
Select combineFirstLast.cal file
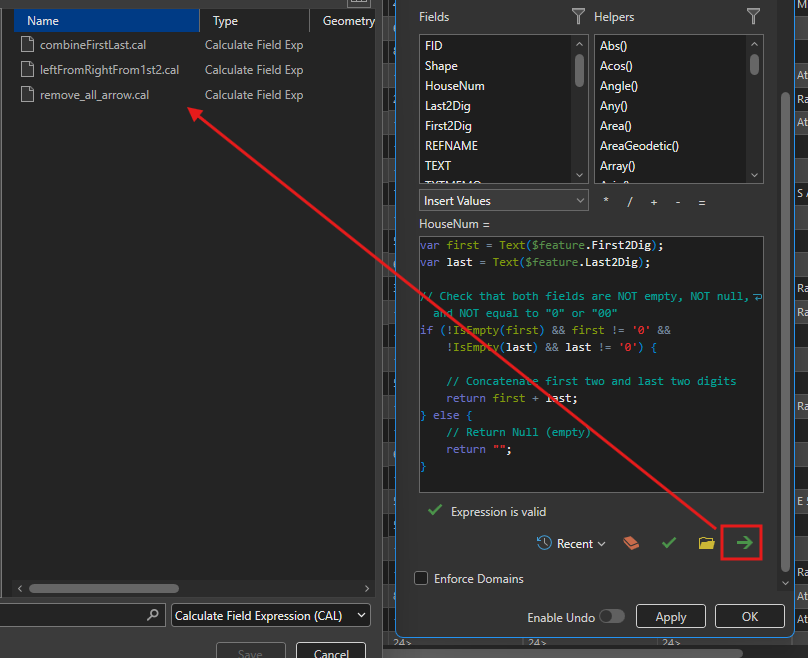[x=93, y=45]
